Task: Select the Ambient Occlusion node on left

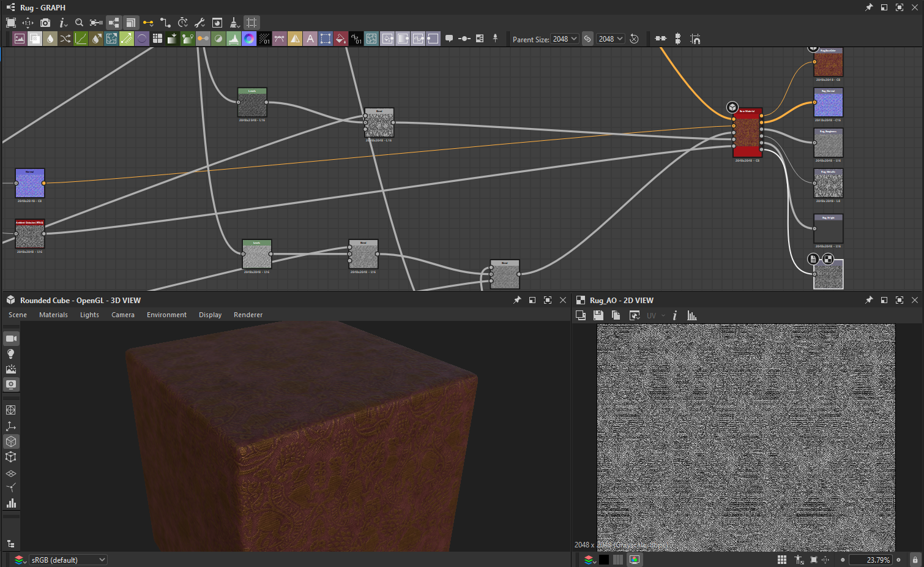Action: click(x=30, y=234)
